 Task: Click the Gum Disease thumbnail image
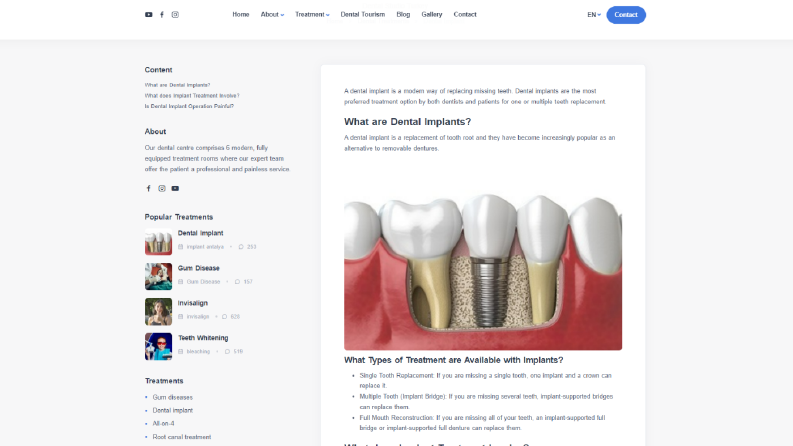pyautogui.click(x=158, y=276)
